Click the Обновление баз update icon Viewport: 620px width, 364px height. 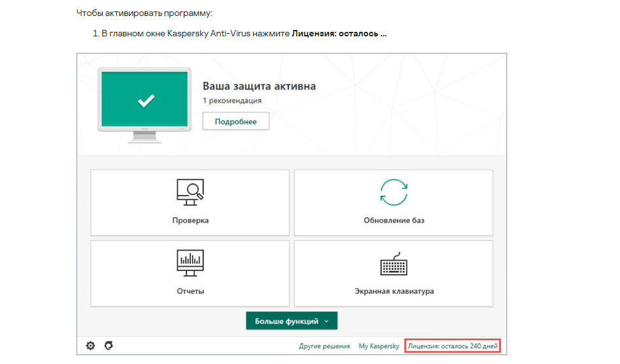coord(394,193)
